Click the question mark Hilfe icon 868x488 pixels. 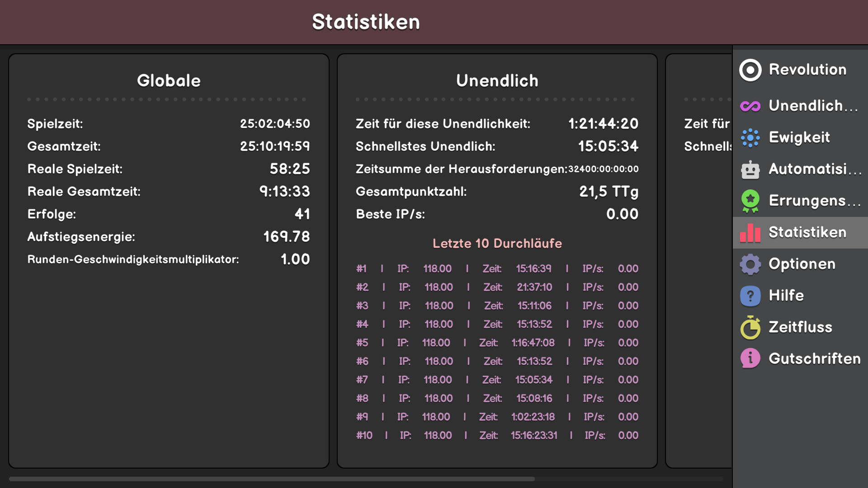tap(750, 296)
